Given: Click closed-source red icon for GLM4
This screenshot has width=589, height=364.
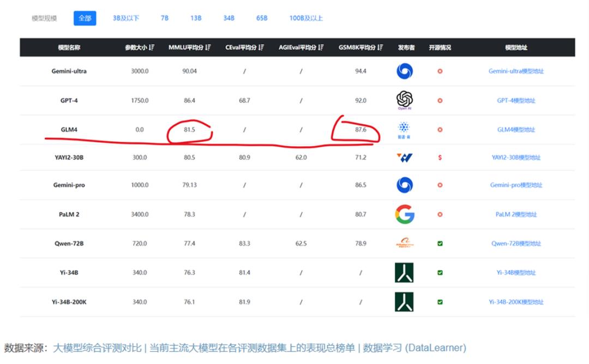Looking at the screenshot, I should pyautogui.click(x=440, y=130).
